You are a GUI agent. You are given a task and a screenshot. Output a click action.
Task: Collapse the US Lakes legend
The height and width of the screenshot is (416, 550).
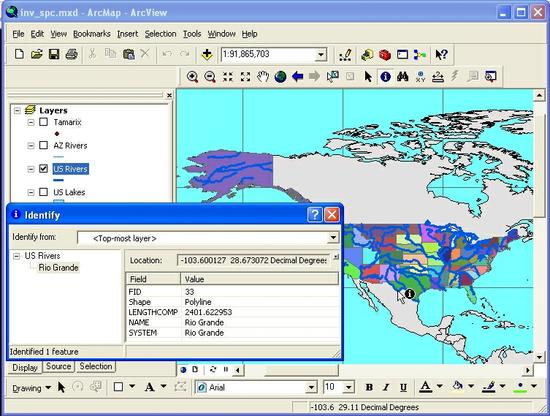click(31, 192)
